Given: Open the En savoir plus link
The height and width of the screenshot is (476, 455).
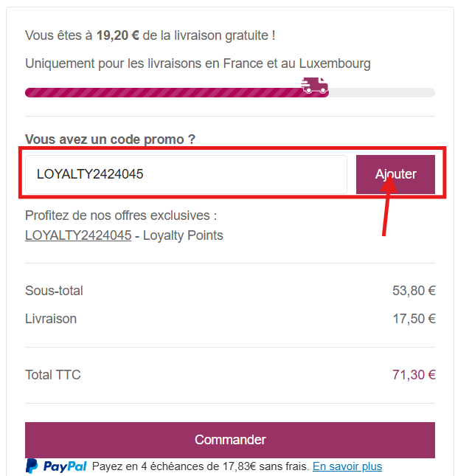Looking at the screenshot, I should tap(347, 466).
